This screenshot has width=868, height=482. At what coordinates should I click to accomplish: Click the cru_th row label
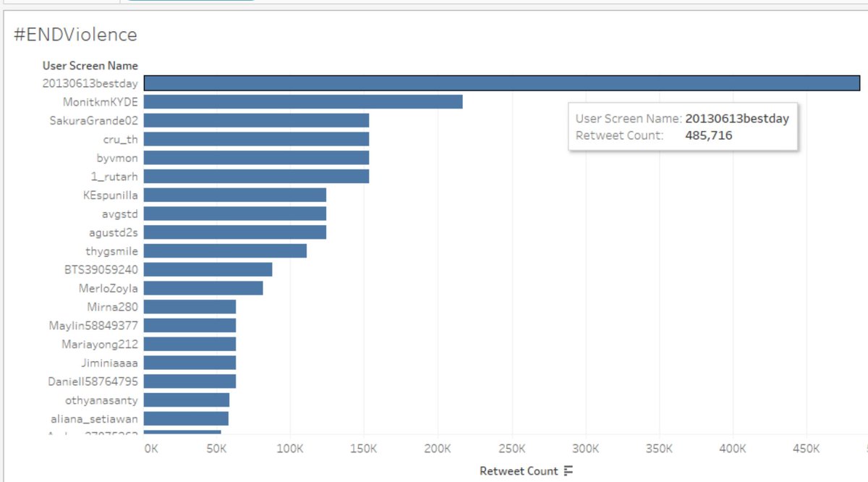pos(120,139)
